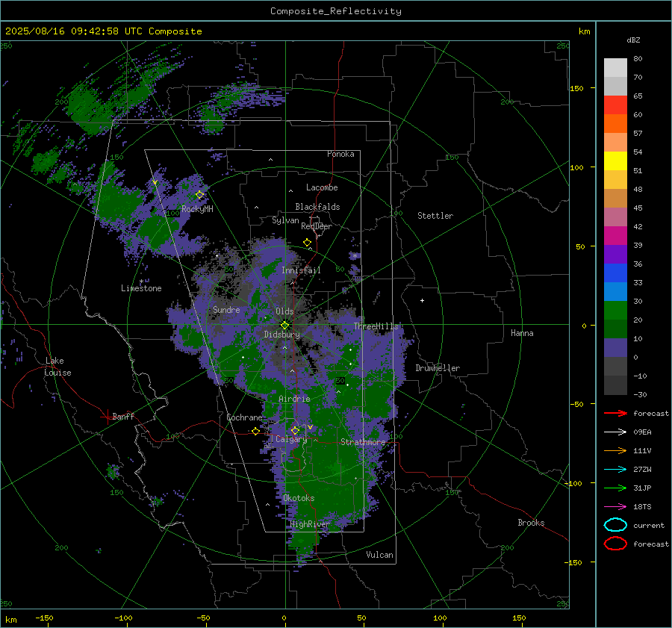Screen dimensions: 672x628
Task: Click the ThreeHills town label
Action: tap(376, 326)
